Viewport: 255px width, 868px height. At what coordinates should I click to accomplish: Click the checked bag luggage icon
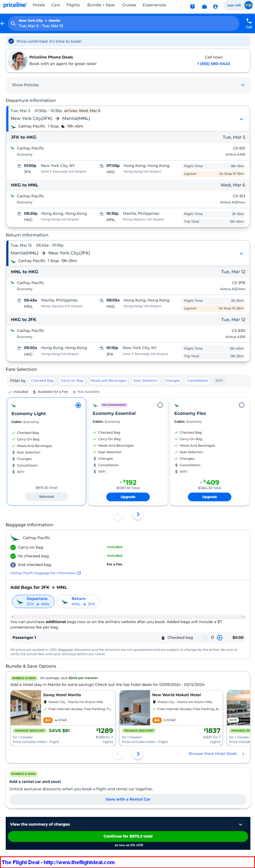(x=163, y=637)
